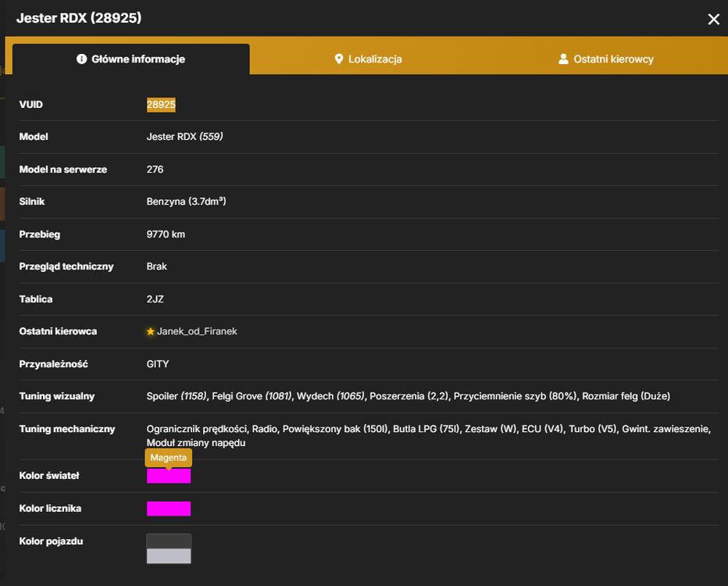Image resolution: width=728 pixels, height=586 pixels.
Task: Click the Przynależność value GITY
Action: pos(158,364)
